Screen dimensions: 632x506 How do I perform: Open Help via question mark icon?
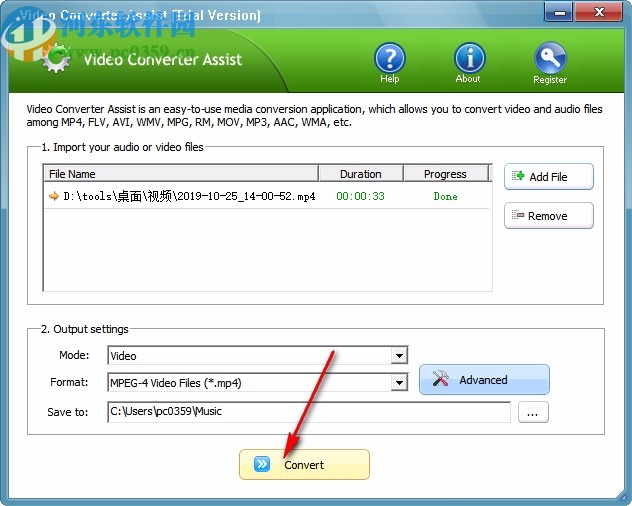[x=389, y=58]
